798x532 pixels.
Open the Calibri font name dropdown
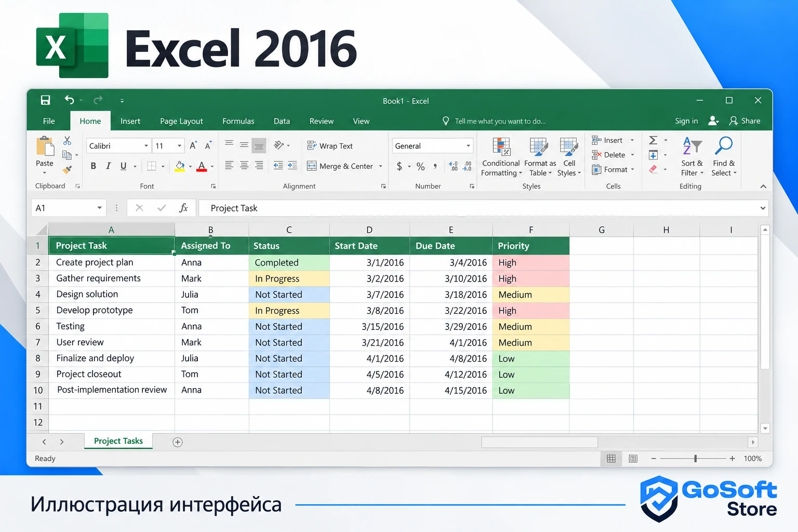pos(147,146)
